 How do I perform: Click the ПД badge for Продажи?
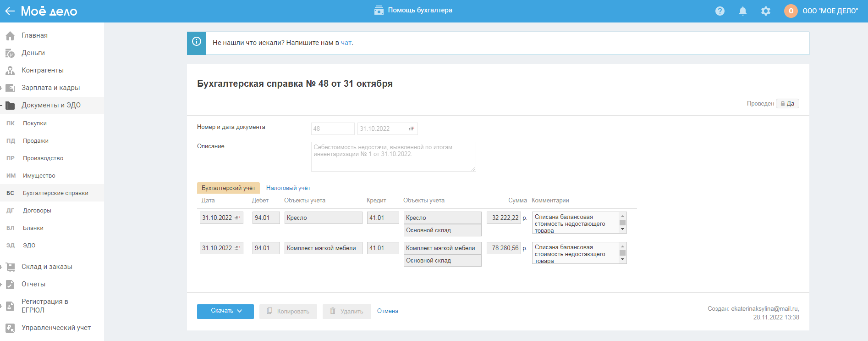tap(11, 141)
